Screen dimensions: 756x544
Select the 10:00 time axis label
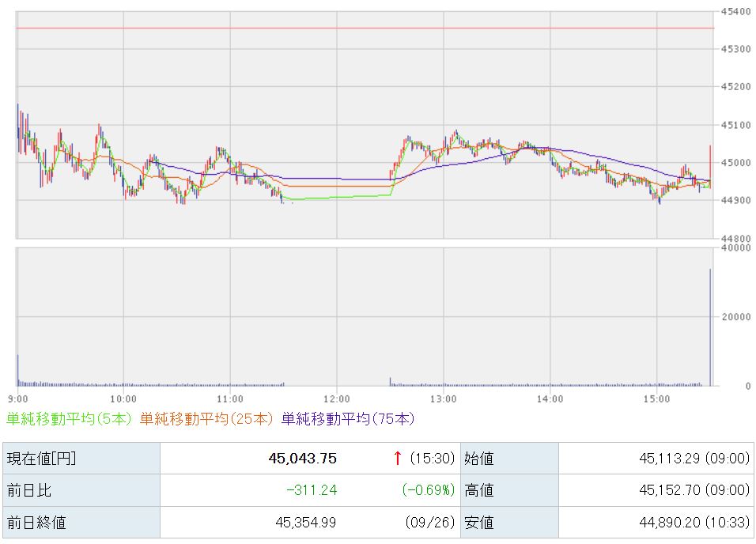pos(124,398)
